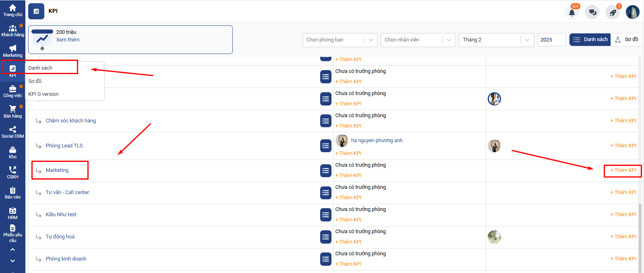Switch to Danh sách view toggle
The image size is (644, 273).
(x=590, y=39)
